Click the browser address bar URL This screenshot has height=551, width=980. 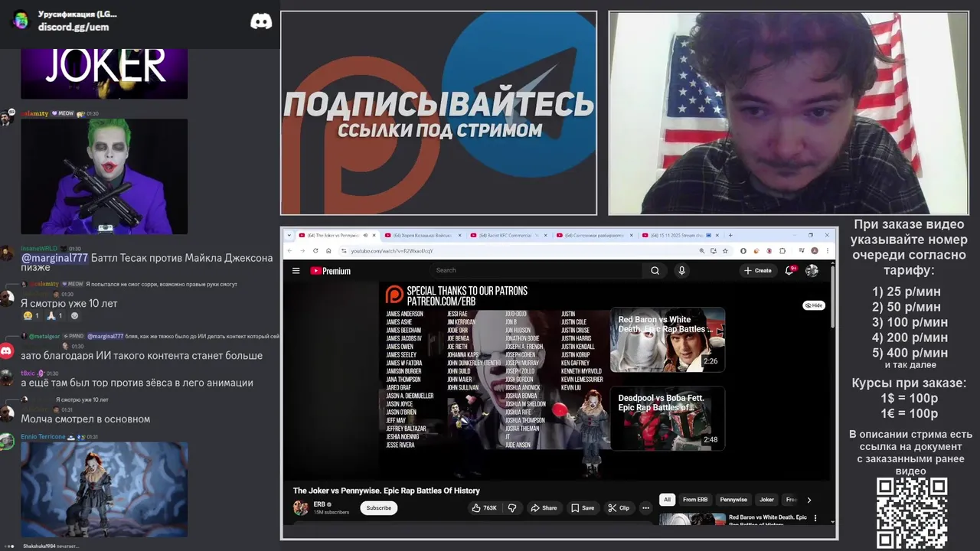(x=391, y=251)
